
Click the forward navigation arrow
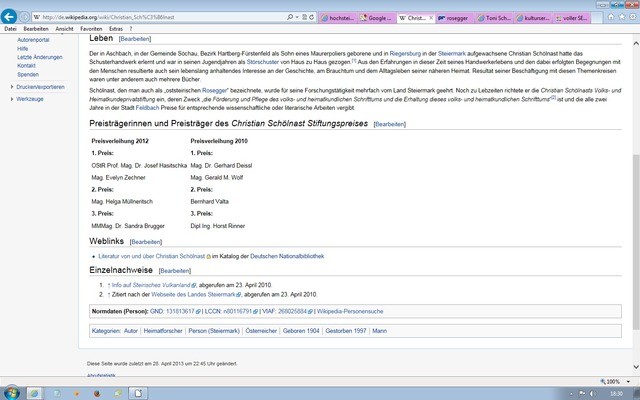point(24,17)
